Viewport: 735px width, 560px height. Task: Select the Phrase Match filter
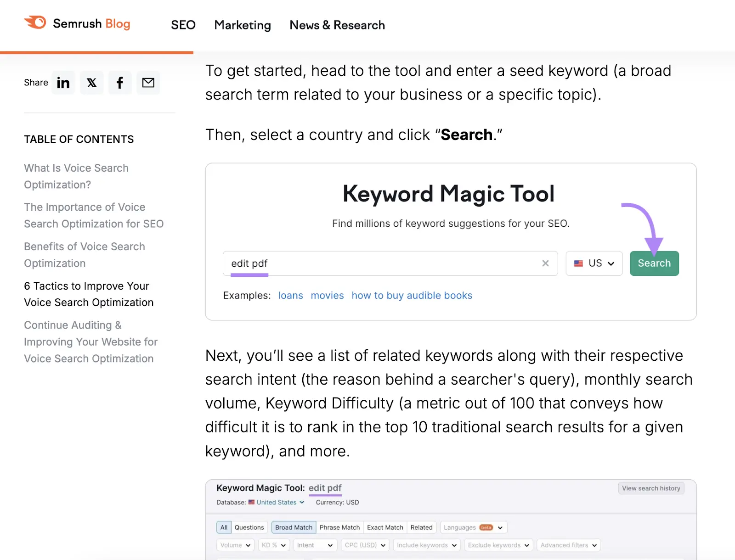pos(339,527)
